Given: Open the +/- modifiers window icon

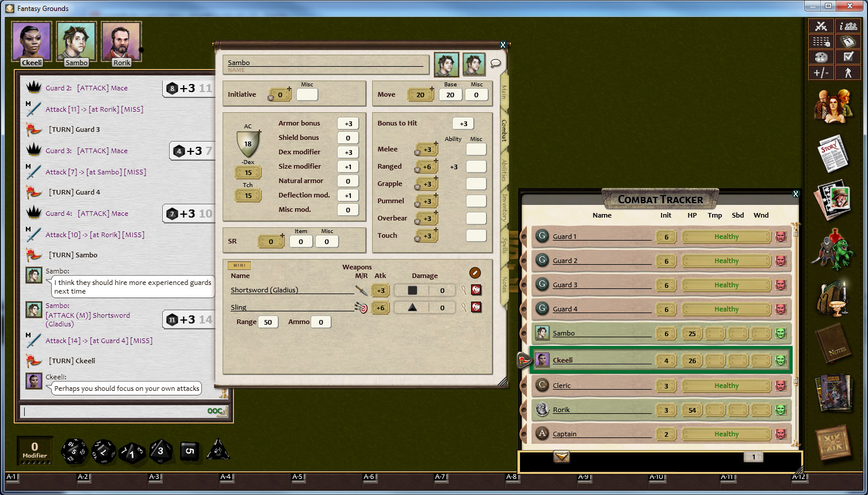Looking at the screenshot, I should tap(821, 73).
